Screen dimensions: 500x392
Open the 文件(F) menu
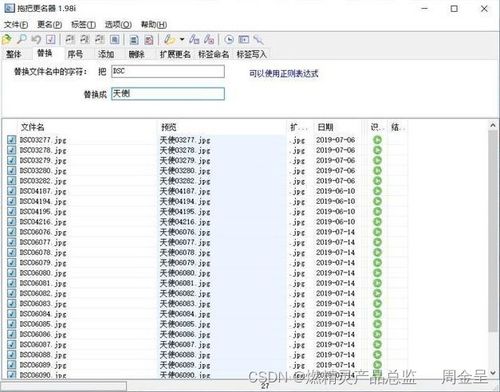(x=16, y=25)
